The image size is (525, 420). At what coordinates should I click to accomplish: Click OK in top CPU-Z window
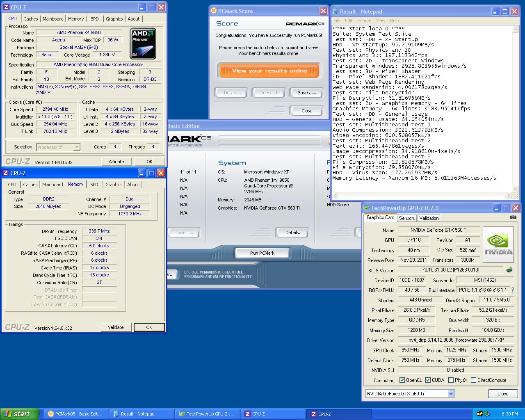pyautogui.click(x=149, y=162)
